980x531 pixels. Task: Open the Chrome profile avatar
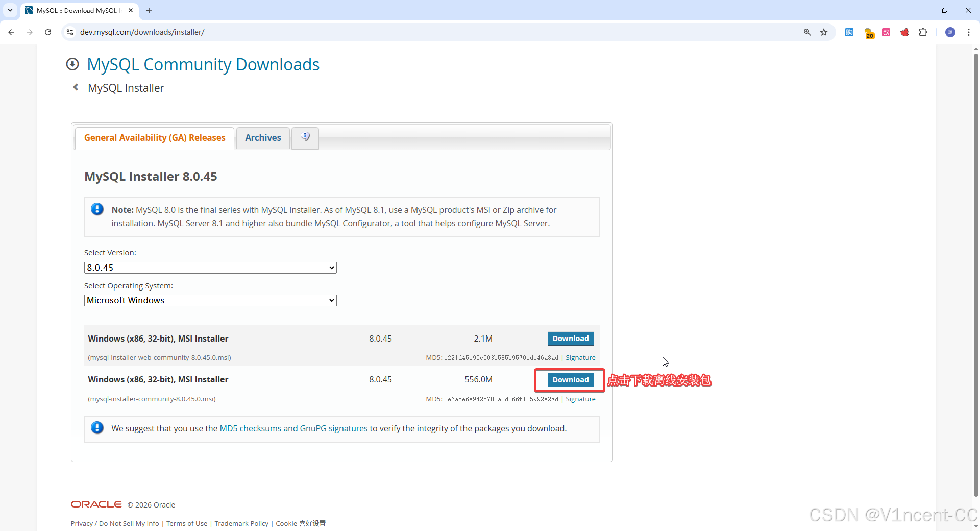tap(950, 32)
